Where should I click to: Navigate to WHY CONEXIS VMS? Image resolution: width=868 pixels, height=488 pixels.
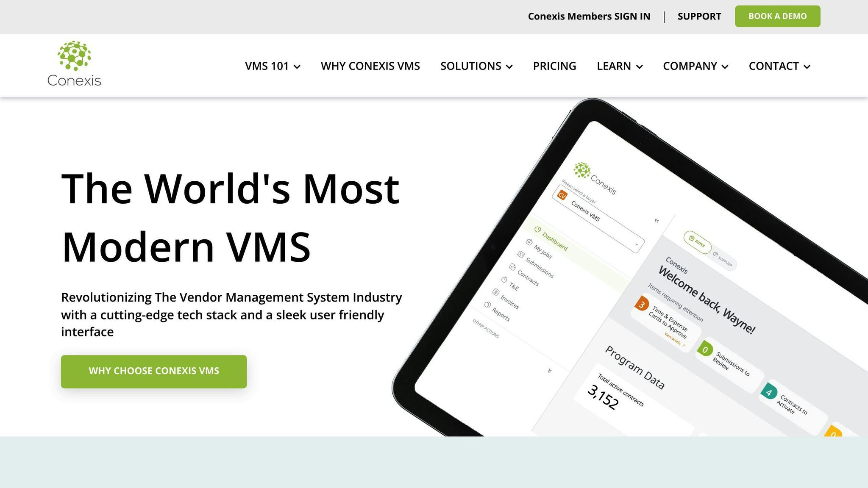(370, 66)
